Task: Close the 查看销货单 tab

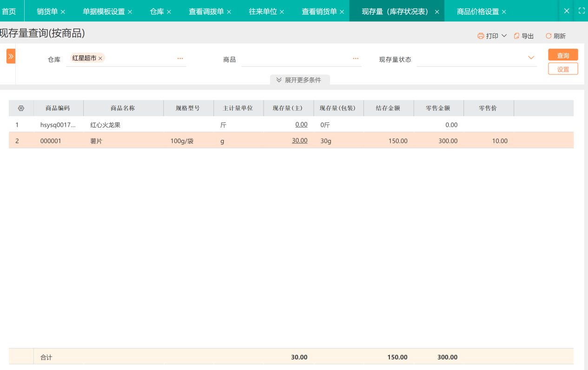Action: point(342,12)
